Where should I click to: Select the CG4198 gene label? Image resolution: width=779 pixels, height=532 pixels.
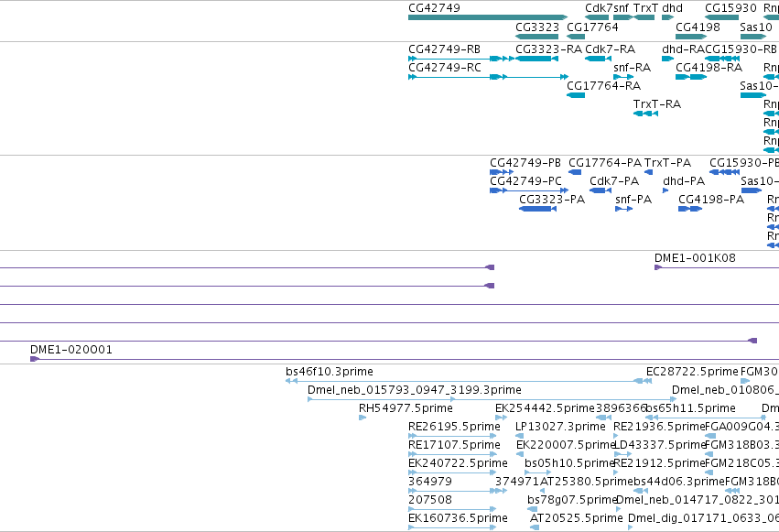coord(698,27)
